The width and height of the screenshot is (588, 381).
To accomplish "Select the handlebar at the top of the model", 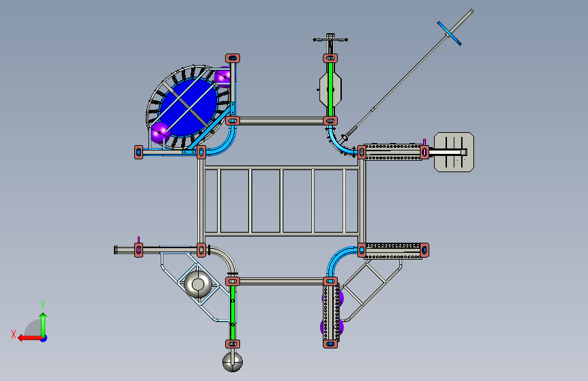I will [x=330, y=39].
